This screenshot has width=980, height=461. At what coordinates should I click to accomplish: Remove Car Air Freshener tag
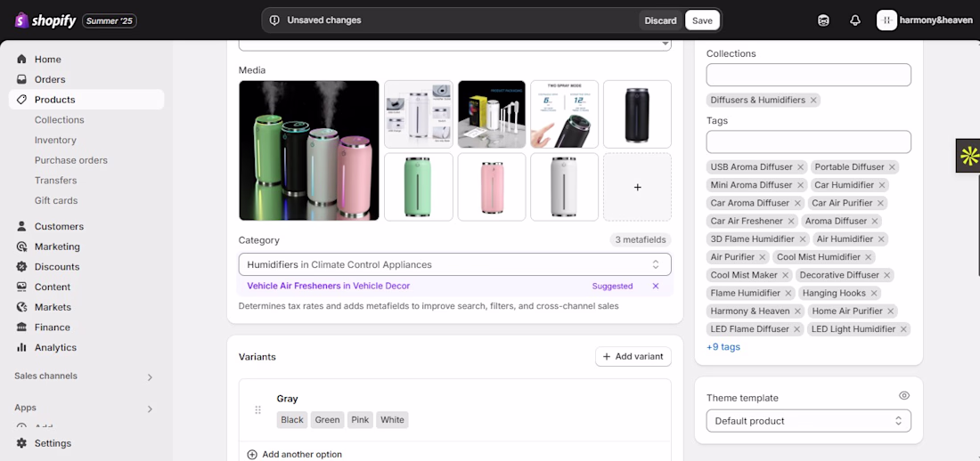click(791, 221)
